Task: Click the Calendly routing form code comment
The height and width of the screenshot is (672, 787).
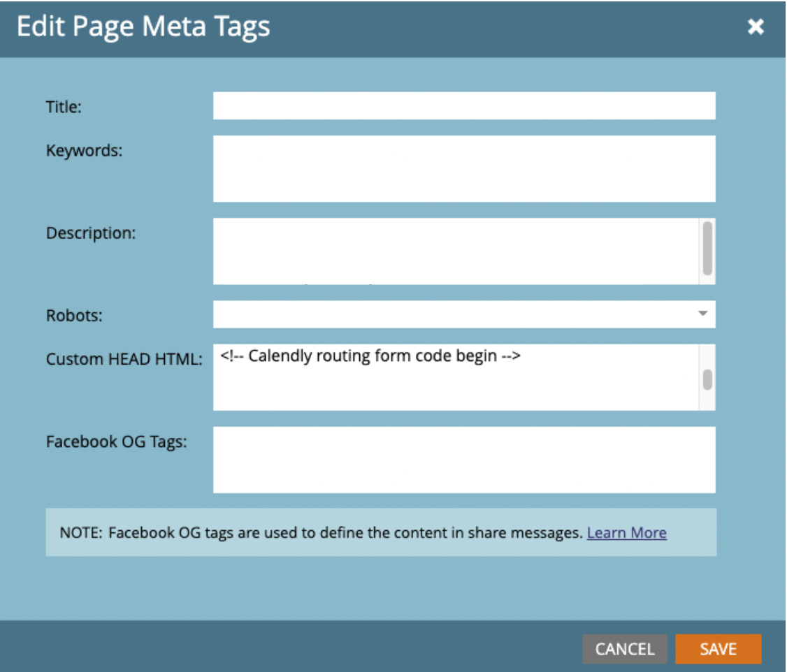Action: (x=370, y=356)
